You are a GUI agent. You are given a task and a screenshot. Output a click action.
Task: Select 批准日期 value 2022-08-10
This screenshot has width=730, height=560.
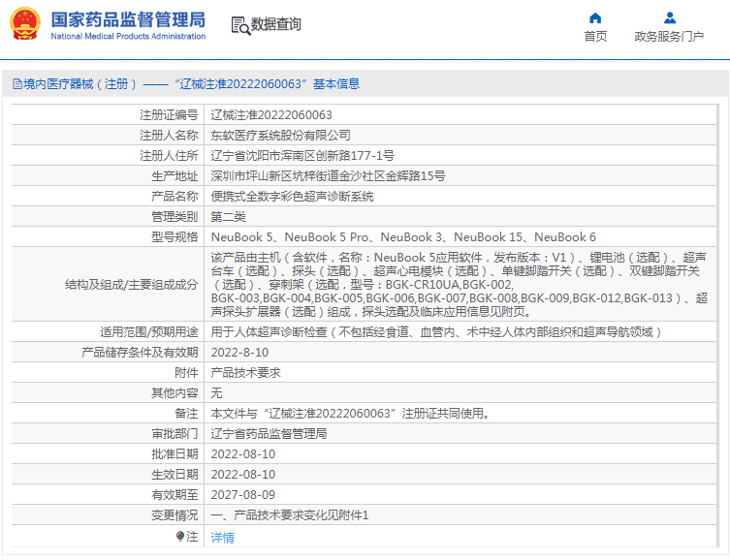[x=243, y=454]
